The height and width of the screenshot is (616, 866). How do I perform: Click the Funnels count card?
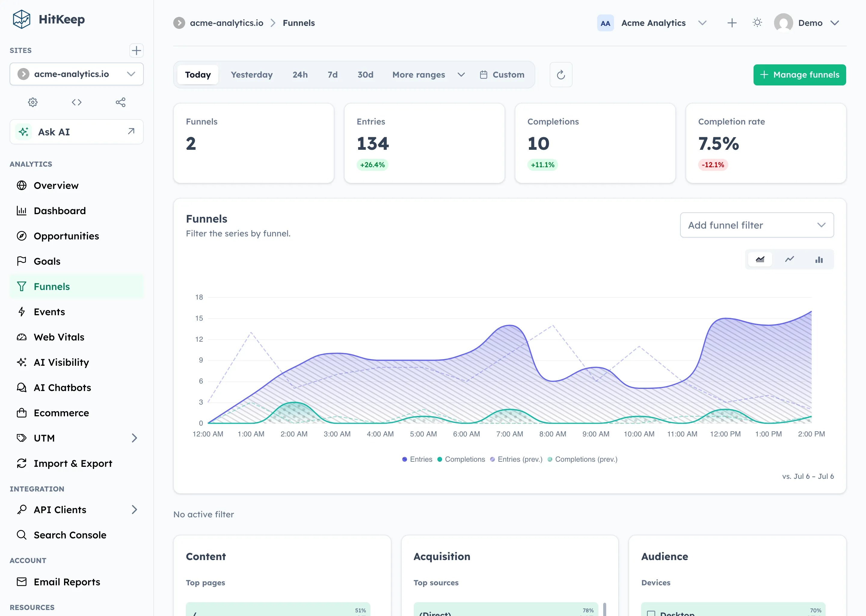tap(254, 143)
